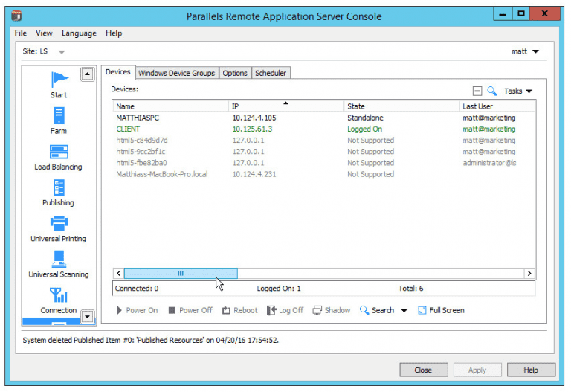Open the matt user dropdown
571x392 pixels.
coord(525,51)
